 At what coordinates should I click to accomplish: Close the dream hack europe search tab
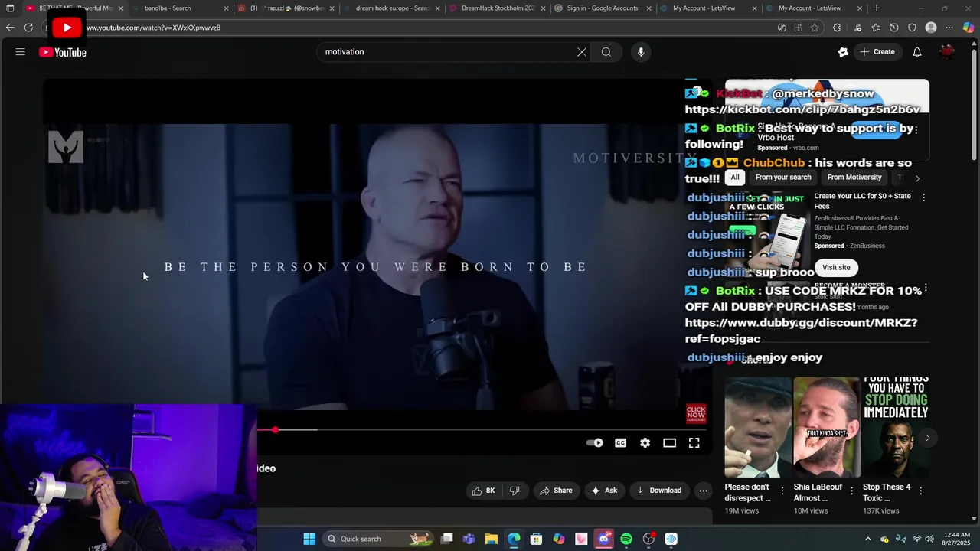coord(437,8)
